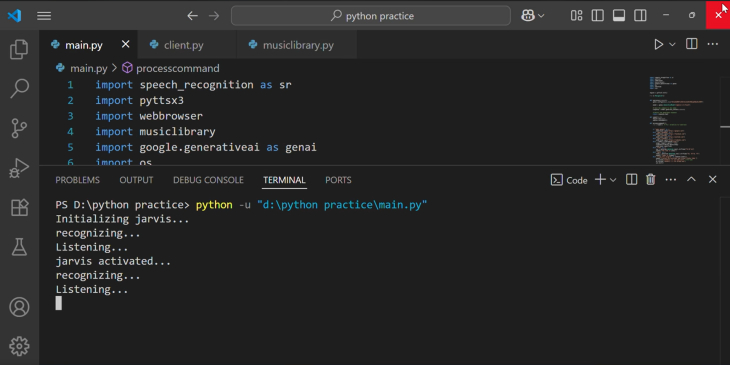
Task: Open the Source Control view
Action: point(19,128)
